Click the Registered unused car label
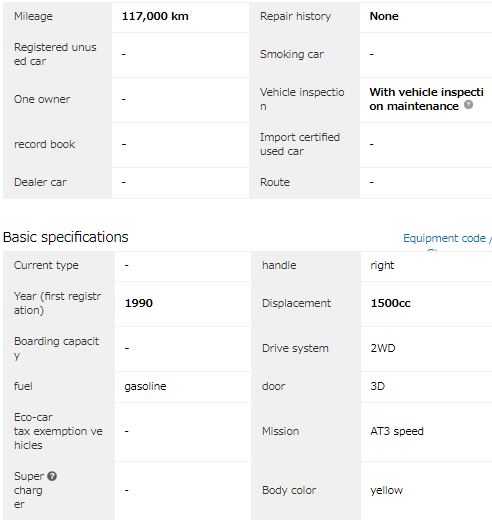The height and width of the screenshot is (520, 492). click(x=55, y=54)
